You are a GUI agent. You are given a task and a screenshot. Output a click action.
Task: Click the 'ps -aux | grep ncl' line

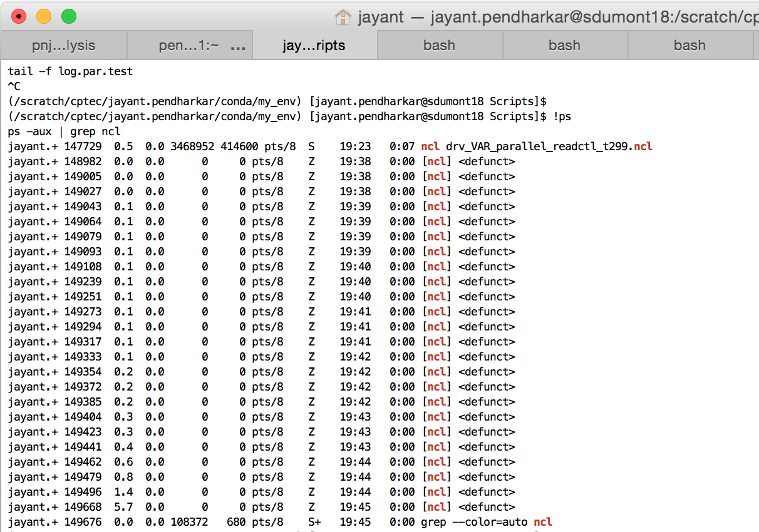pos(64,131)
